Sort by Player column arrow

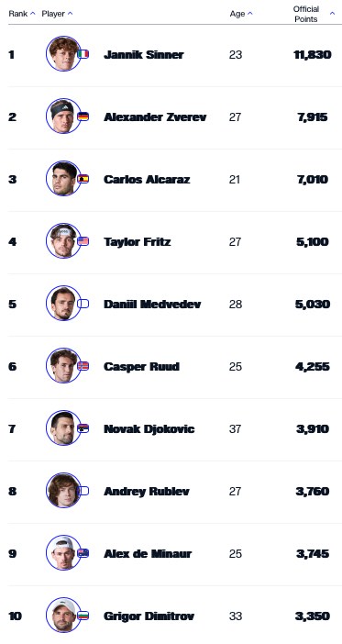click(71, 14)
